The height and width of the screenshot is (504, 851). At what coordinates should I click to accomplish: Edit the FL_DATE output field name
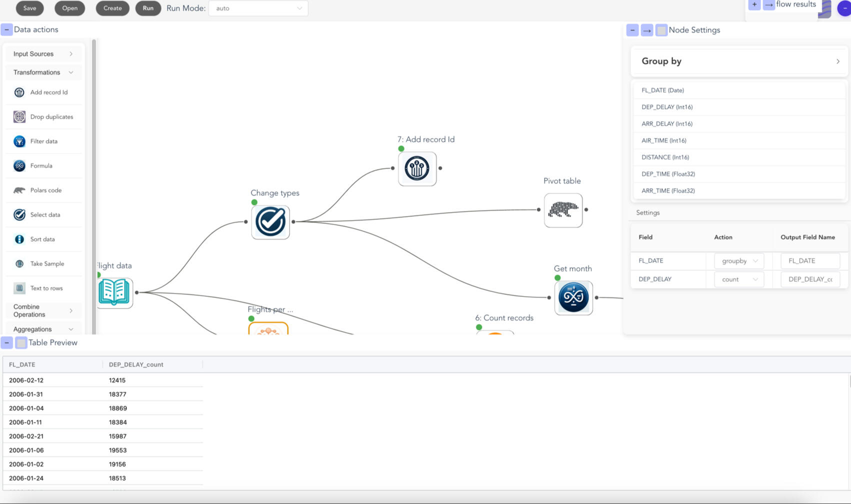tap(809, 261)
